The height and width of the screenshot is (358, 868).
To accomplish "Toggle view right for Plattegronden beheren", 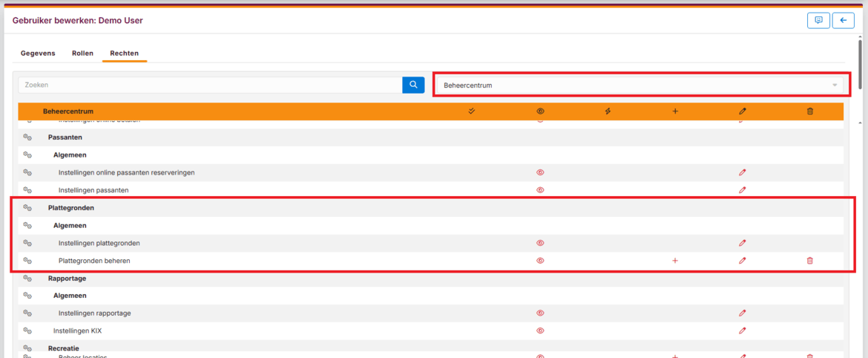I will pyautogui.click(x=540, y=261).
